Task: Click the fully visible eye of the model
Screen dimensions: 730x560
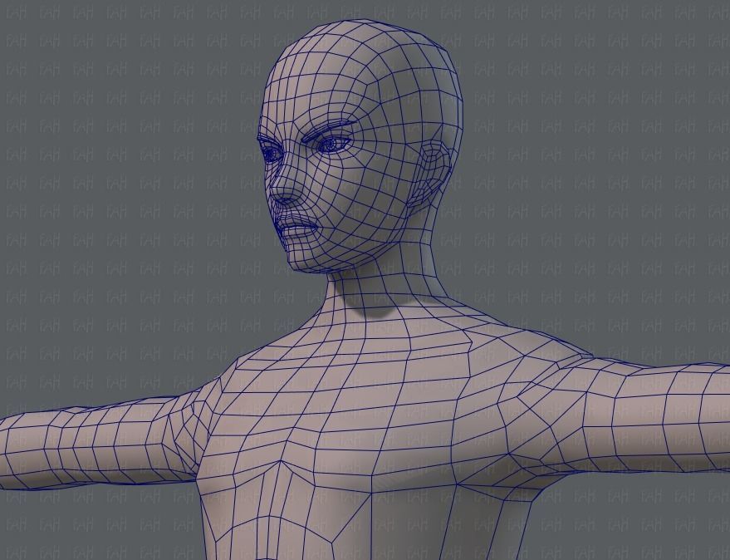Action: pyautogui.click(x=333, y=145)
